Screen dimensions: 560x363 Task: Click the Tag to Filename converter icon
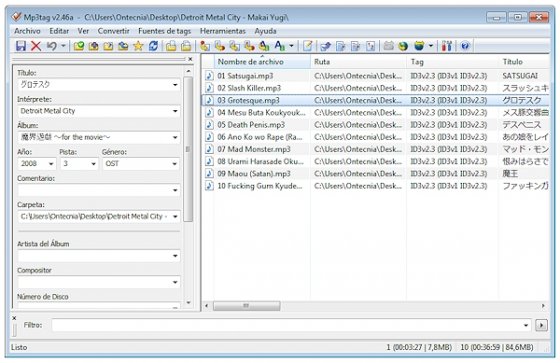point(205,46)
